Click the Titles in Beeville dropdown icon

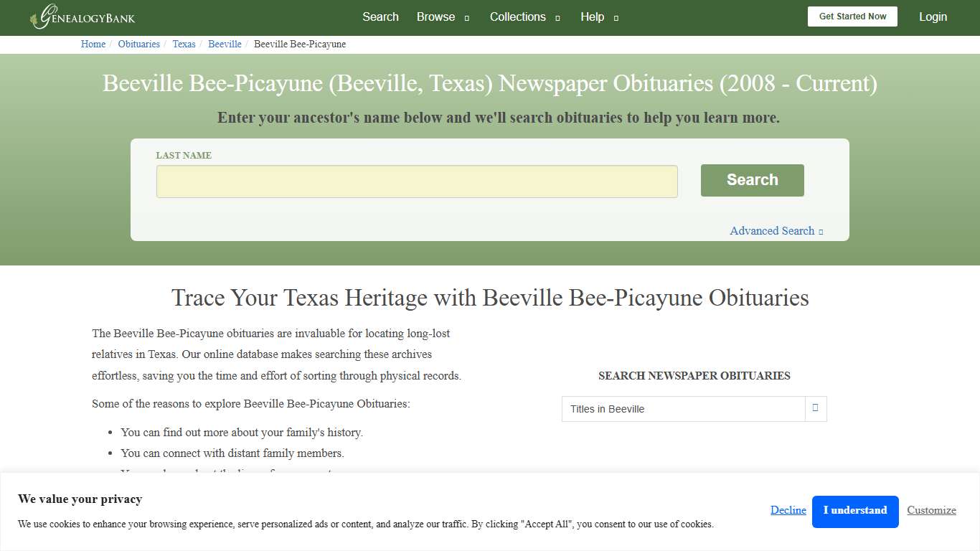pyautogui.click(x=815, y=408)
